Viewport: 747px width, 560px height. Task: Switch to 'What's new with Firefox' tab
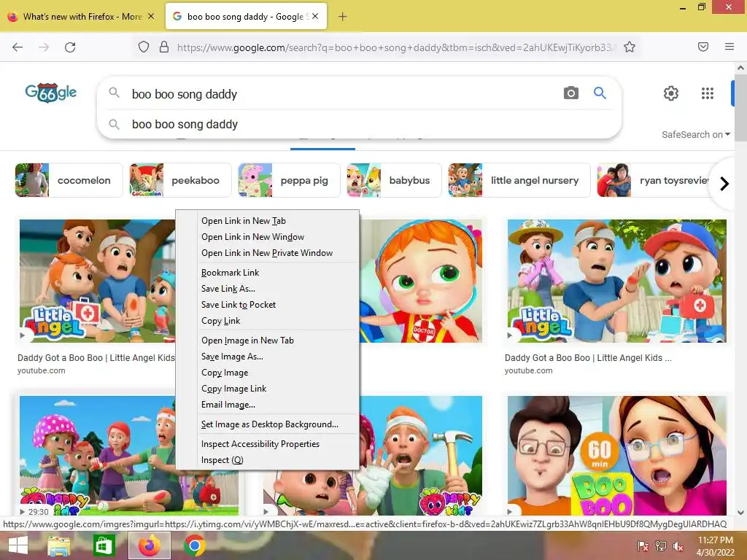[82, 17]
